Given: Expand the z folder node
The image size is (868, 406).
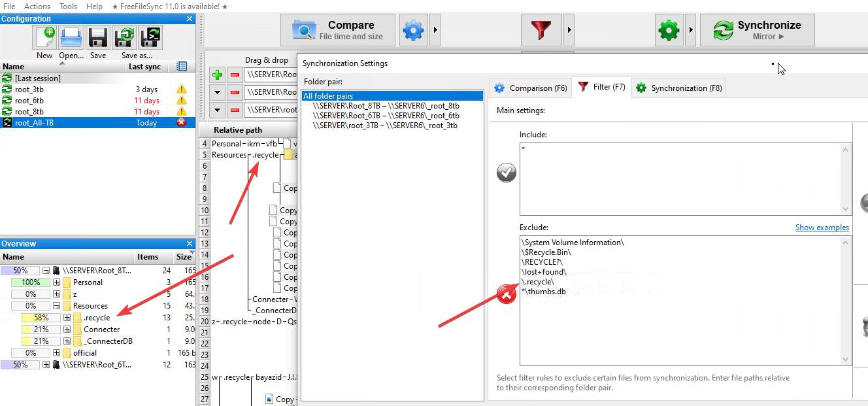Looking at the screenshot, I should click(56, 294).
